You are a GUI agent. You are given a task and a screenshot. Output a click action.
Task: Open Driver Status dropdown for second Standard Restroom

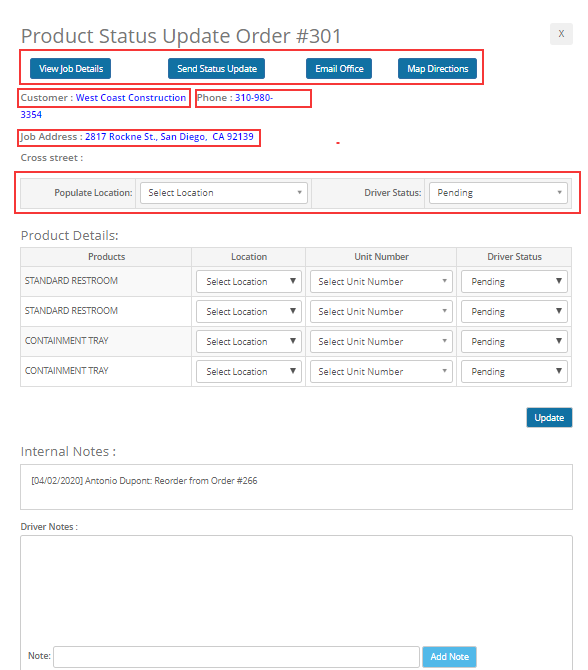click(514, 311)
